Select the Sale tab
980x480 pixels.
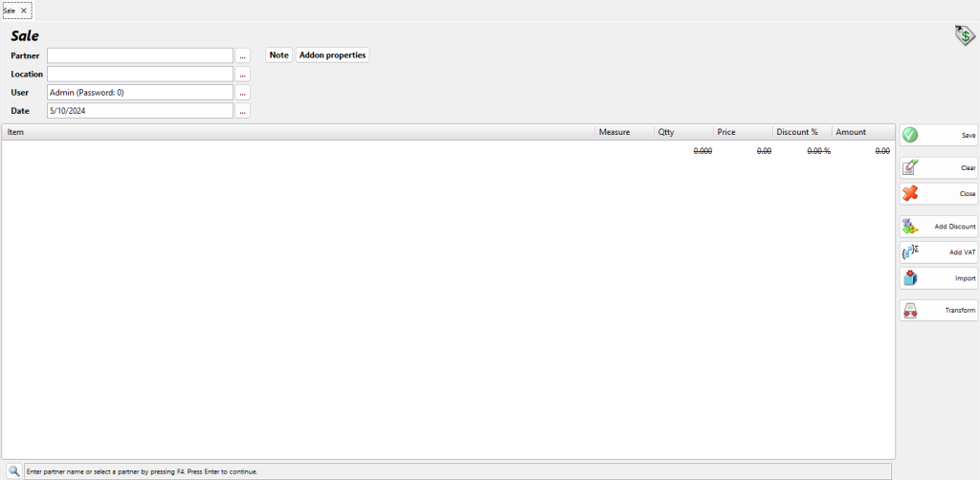10,11
